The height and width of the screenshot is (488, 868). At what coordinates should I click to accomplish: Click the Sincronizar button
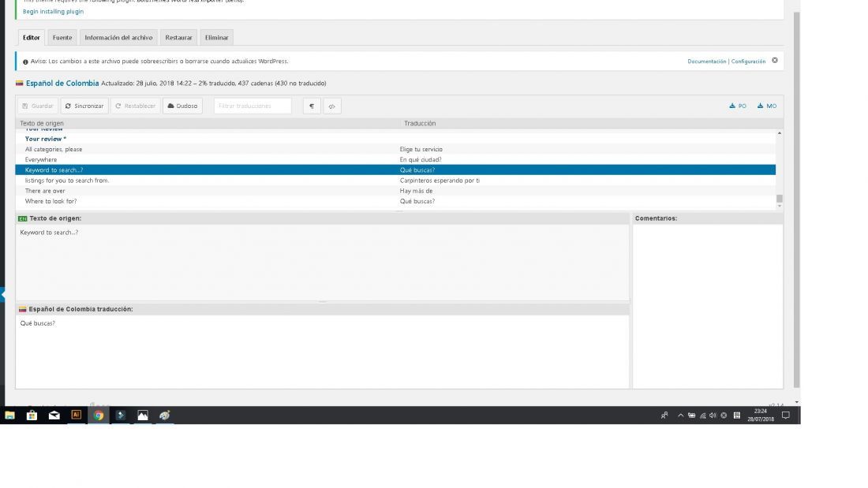84,106
